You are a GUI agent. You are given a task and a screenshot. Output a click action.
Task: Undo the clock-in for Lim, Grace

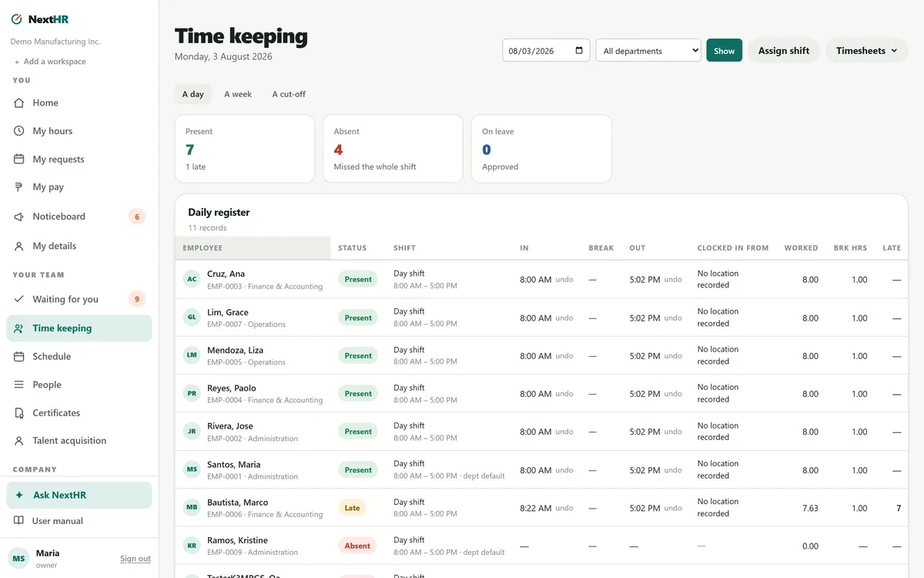[x=564, y=318]
